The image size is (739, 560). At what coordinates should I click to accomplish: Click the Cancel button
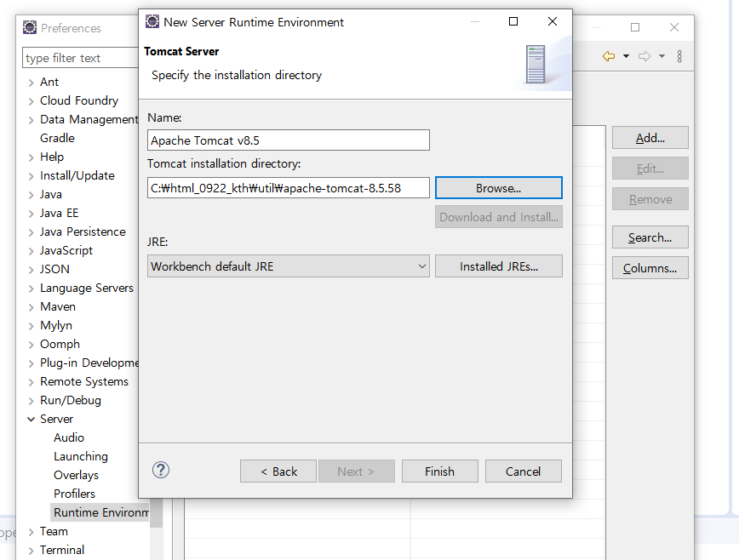click(x=523, y=471)
